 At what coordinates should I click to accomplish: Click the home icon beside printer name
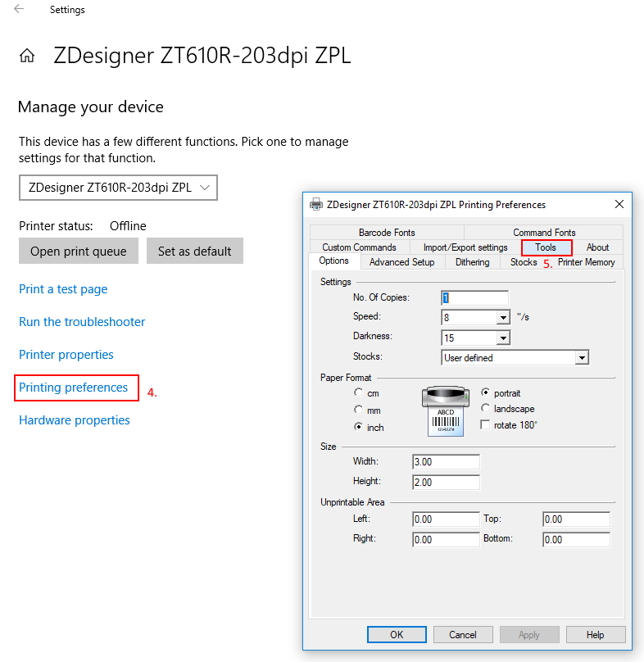click(x=27, y=56)
